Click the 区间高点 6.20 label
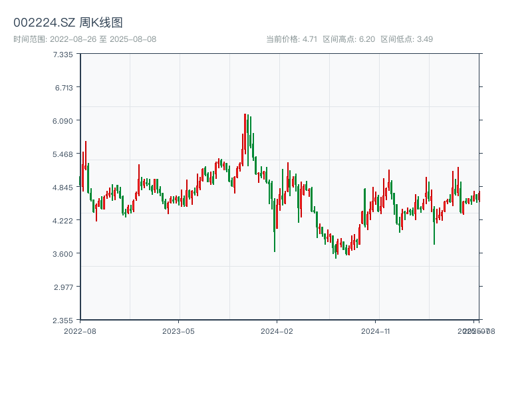The width and height of the screenshot is (532, 399). 348,39
